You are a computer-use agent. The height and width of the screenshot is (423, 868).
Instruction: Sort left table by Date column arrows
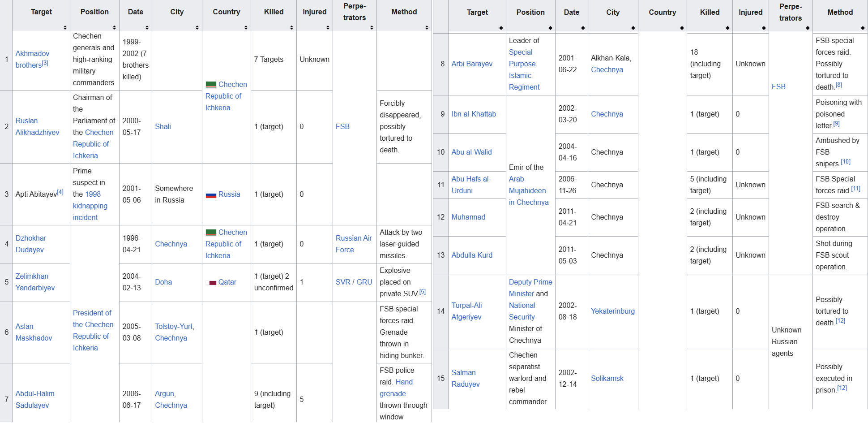pos(147,28)
